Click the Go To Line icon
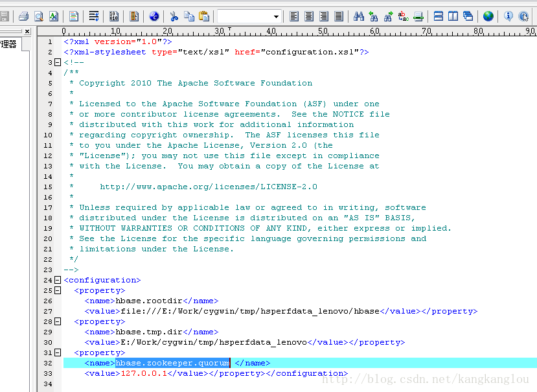The image size is (537, 392). [x=418, y=16]
